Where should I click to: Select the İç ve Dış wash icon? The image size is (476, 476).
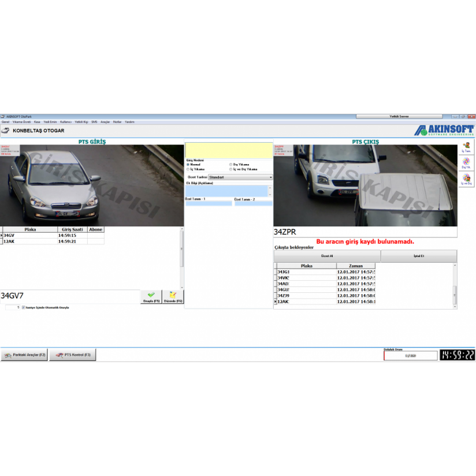pyautogui.click(x=466, y=179)
